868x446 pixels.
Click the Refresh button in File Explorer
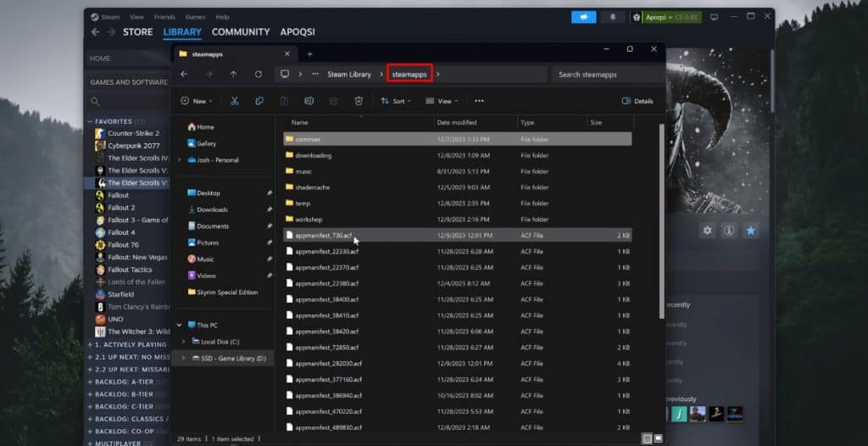[x=258, y=75]
